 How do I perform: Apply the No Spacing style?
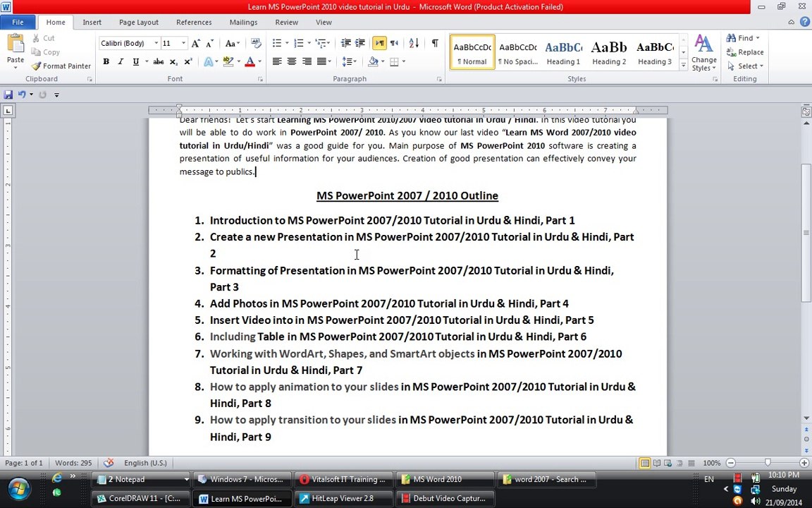[x=518, y=52]
